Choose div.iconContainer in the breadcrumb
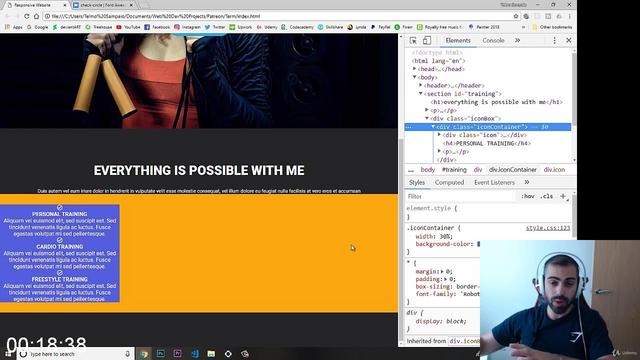 click(513, 170)
